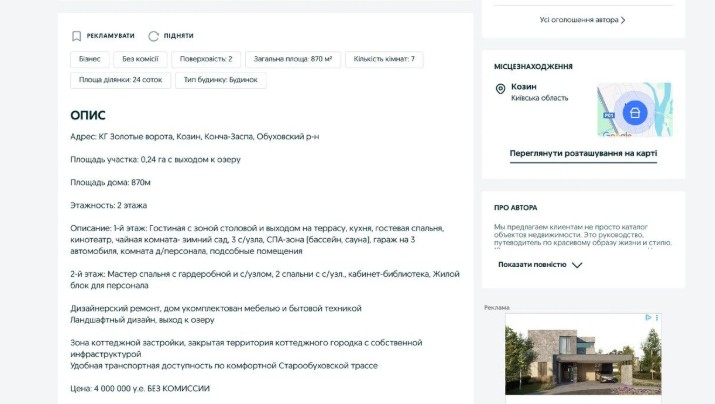Select the Без комісії tag
This screenshot has width=715, height=404.
[x=140, y=59]
